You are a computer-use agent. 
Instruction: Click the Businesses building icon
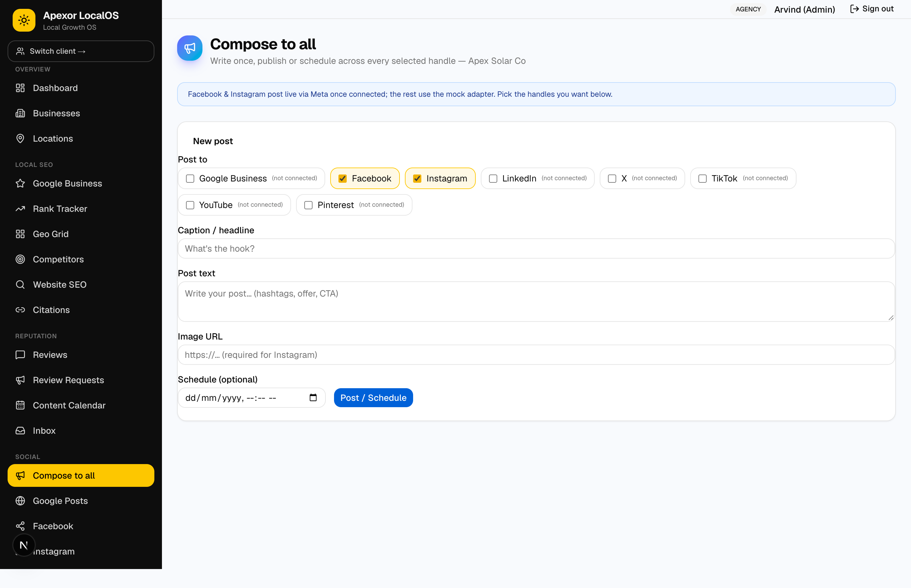[20, 113]
